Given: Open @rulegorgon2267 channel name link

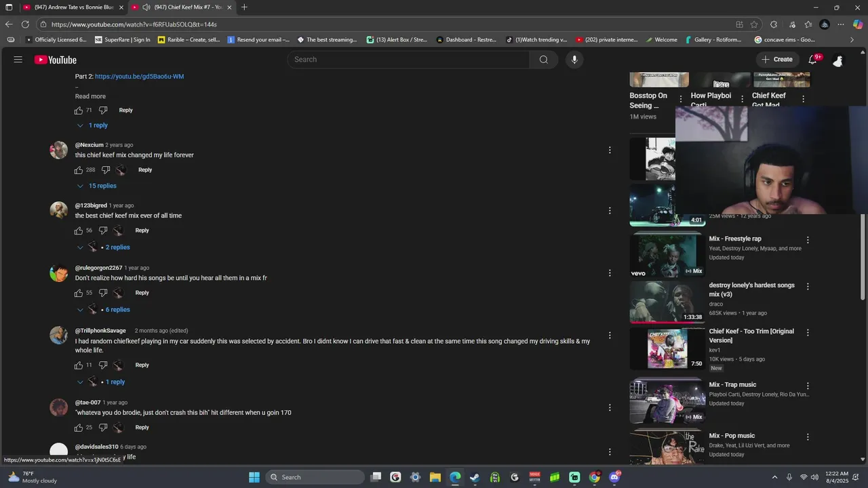Looking at the screenshot, I should pos(98,268).
